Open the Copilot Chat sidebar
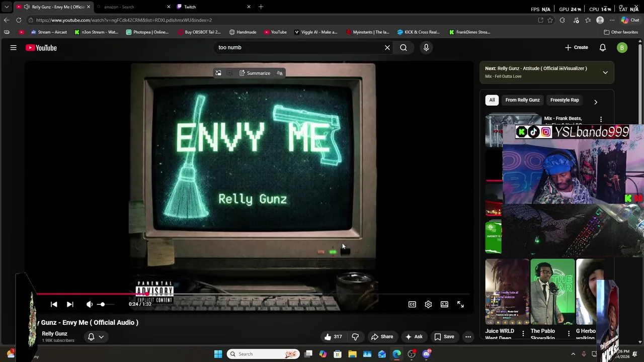The height and width of the screenshot is (362, 644). (631, 20)
